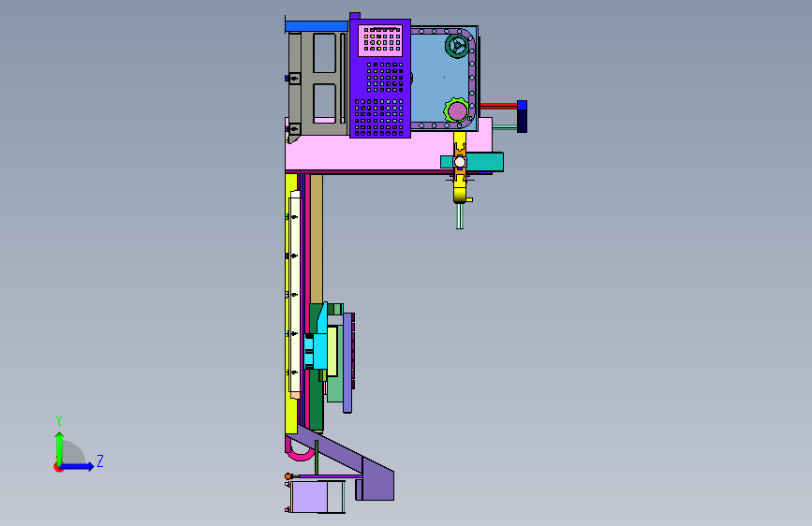Click the blue Z axis arrow of the triad
Screen dimensions: 812x526
point(79,466)
